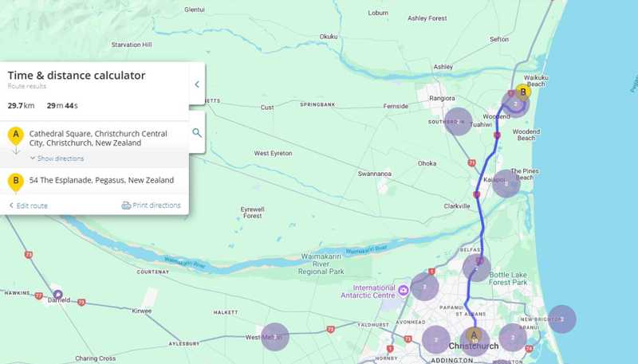Click the Eyrewell Forest label

tap(252, 213)
